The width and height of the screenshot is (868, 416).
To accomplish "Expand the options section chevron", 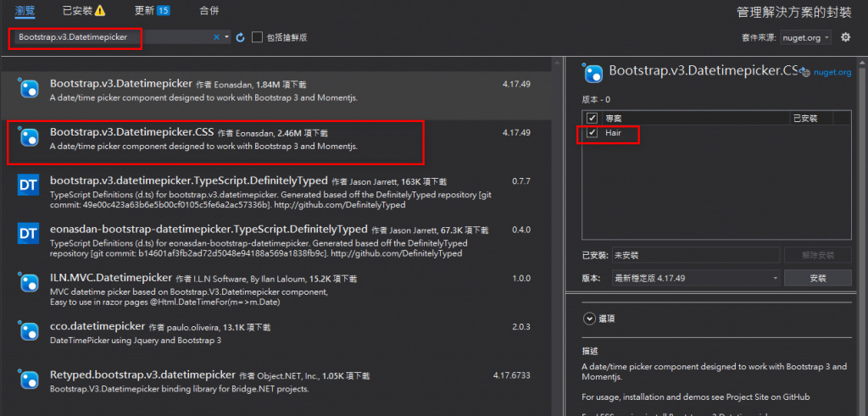I will (588, 319).
